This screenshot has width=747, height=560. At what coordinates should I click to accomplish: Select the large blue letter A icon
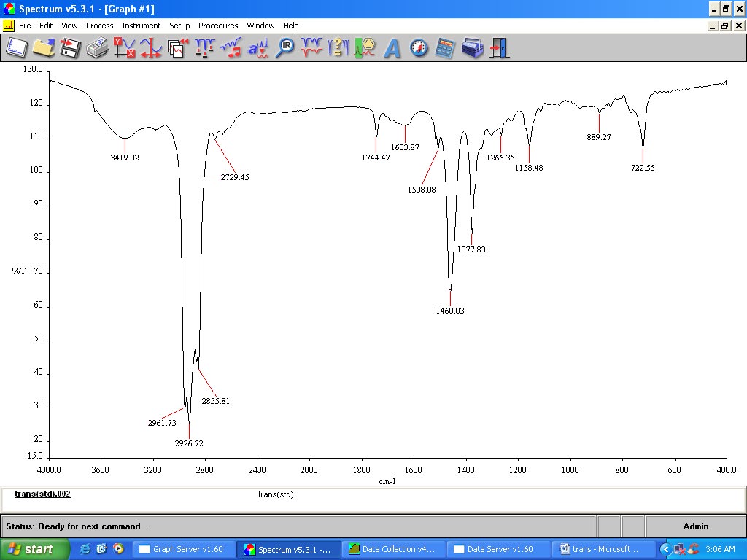click(392, 48)
